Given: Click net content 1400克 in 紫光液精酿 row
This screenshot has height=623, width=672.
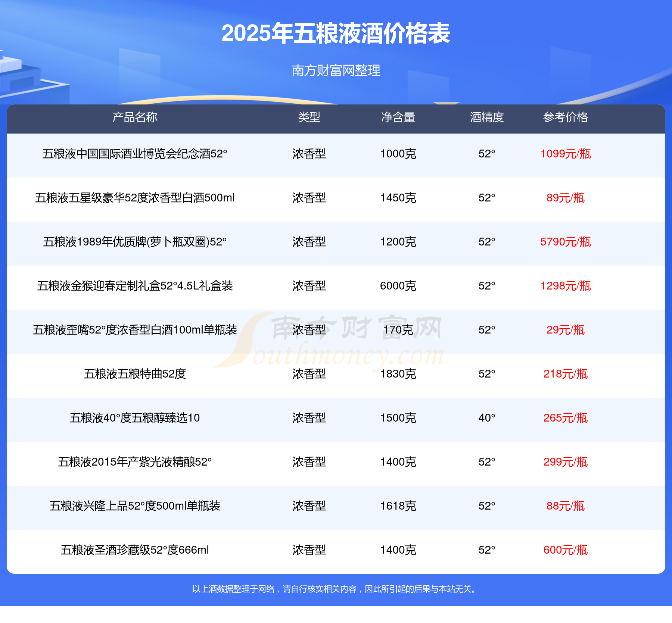Looking at the screenshot, I should tap(398, 462).
